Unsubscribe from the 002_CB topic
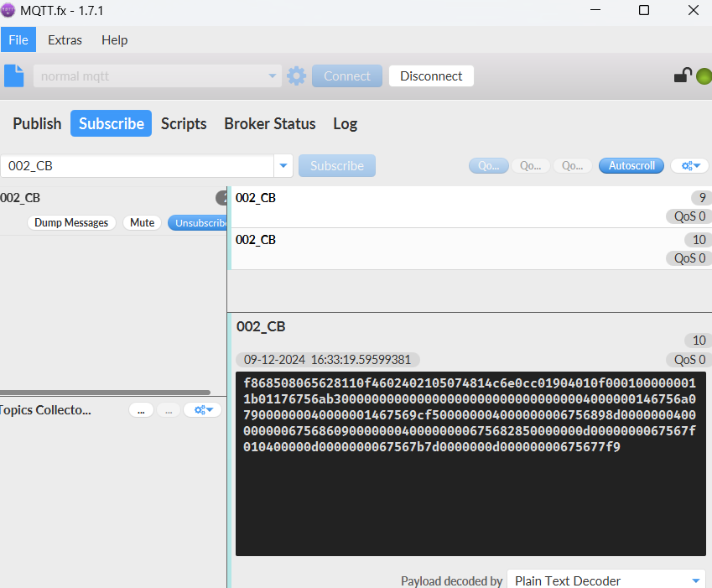 point(198,223)
